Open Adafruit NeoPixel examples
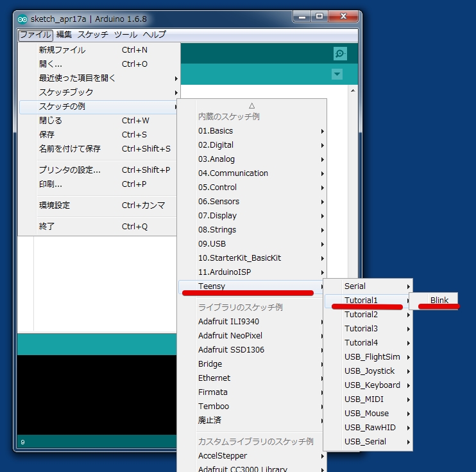476x472 pixels. (x=251, y=335)
